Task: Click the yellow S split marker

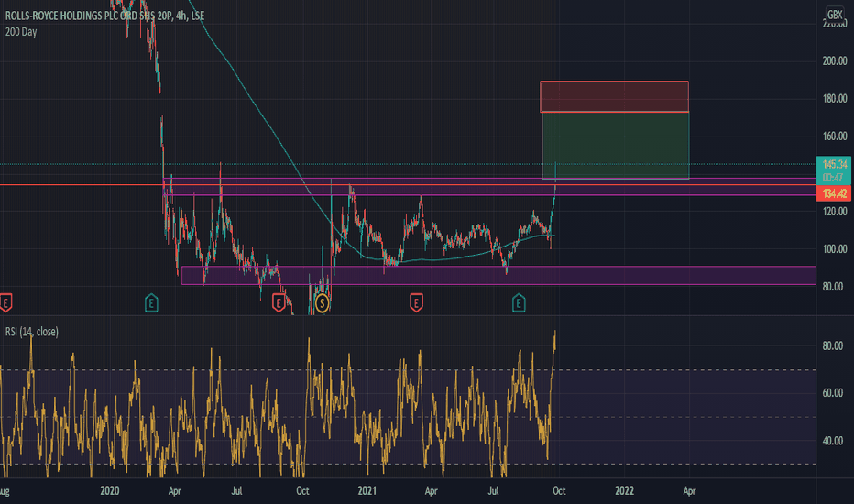Action: click(x=322, y=303)
